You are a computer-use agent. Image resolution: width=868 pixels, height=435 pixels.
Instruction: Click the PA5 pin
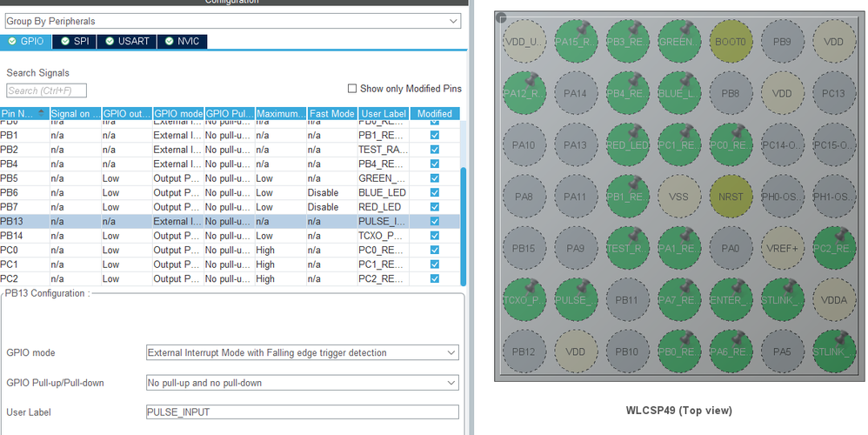click(782, 351)
